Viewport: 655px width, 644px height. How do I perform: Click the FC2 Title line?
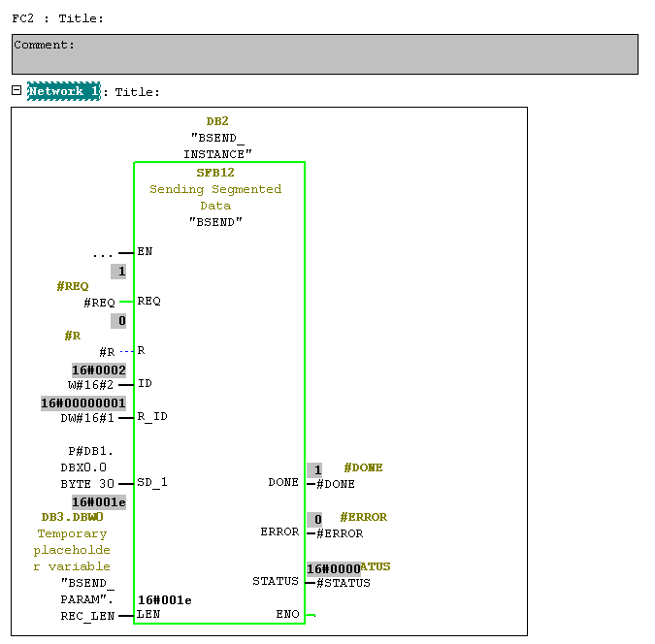coord(57,17)
